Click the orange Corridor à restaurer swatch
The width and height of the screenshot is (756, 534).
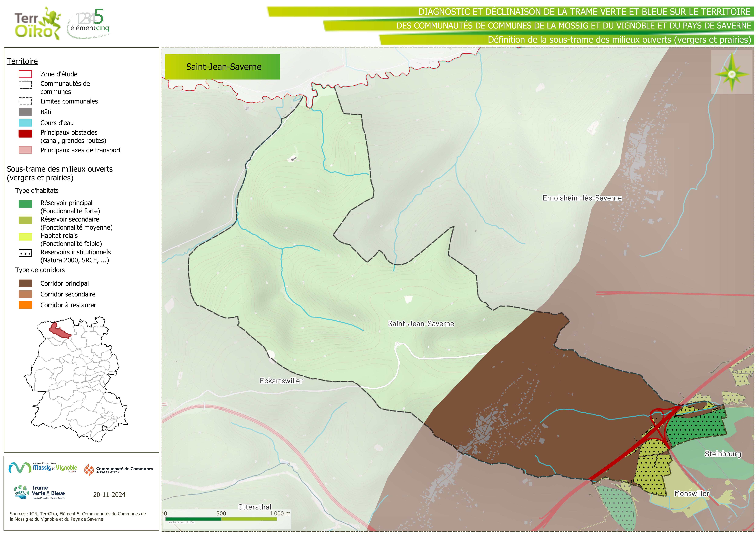click(x=25, y=305)
